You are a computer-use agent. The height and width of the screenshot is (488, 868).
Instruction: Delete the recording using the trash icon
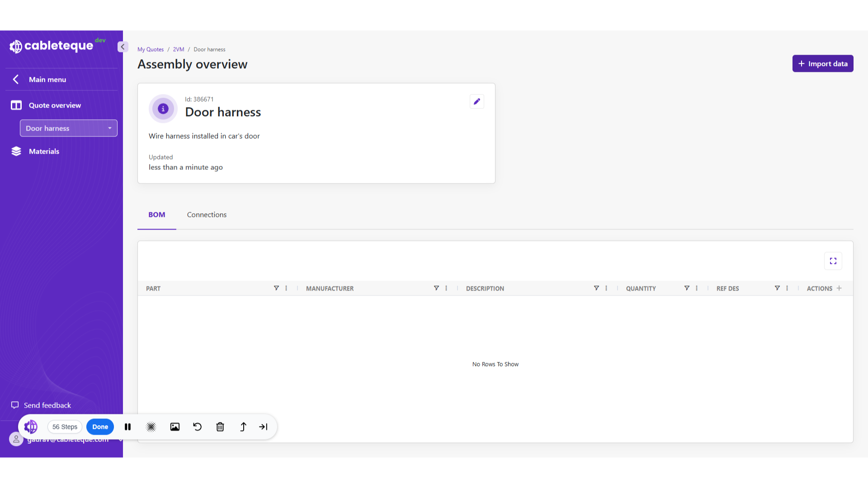[220, 427]
